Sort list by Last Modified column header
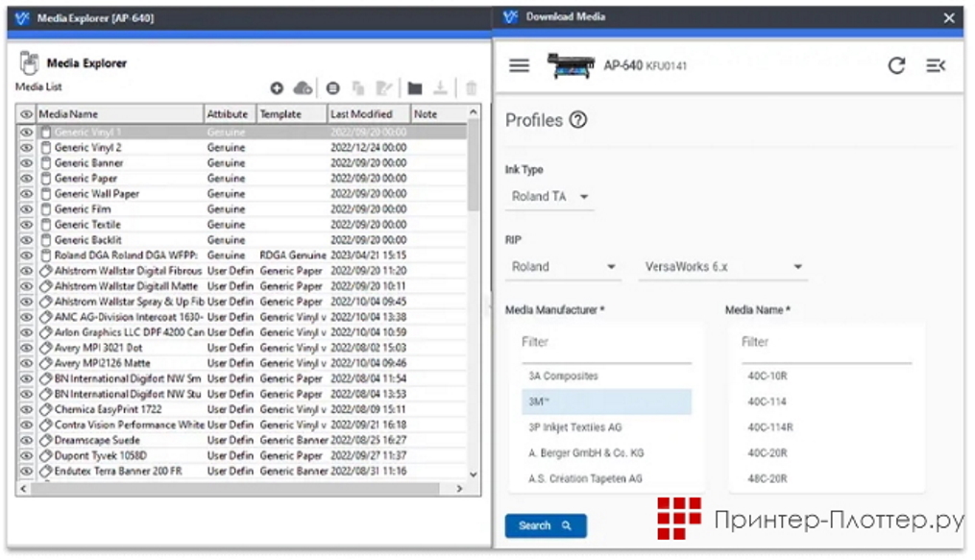975x560 pixels. point(369,113)
